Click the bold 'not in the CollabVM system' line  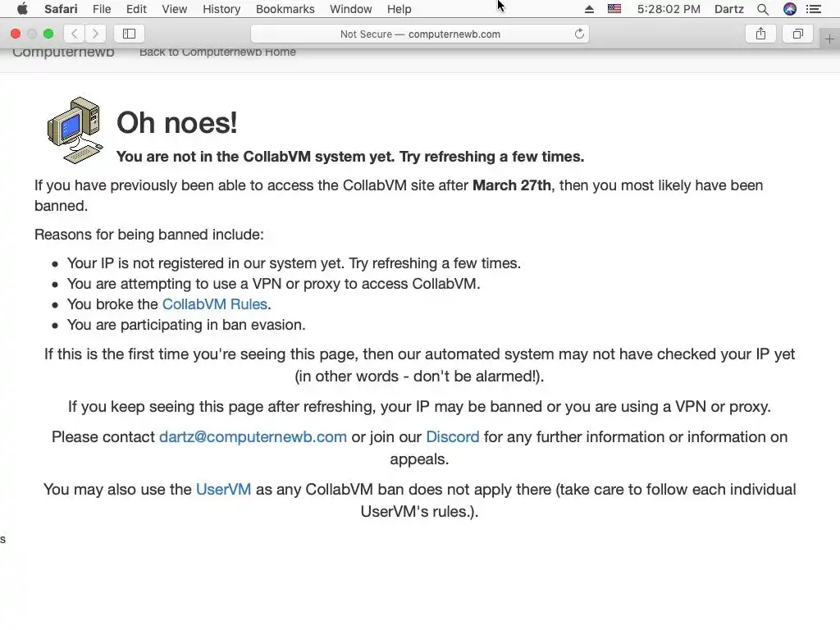(x=349, y=157)
